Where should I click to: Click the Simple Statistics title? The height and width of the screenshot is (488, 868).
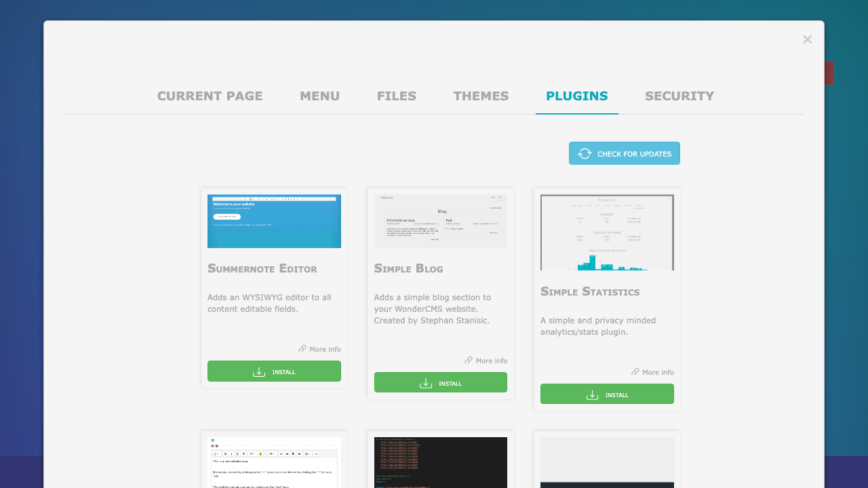click(x=590, y=291)
